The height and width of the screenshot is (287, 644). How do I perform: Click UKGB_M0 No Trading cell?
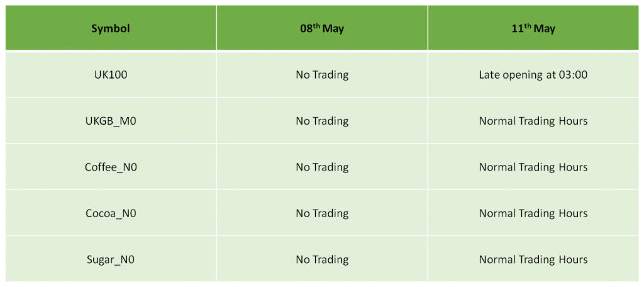[322, 121]
